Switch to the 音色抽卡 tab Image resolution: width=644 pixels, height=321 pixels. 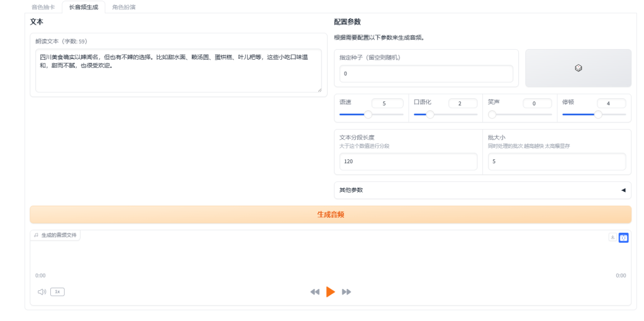(x=43, y=7)
